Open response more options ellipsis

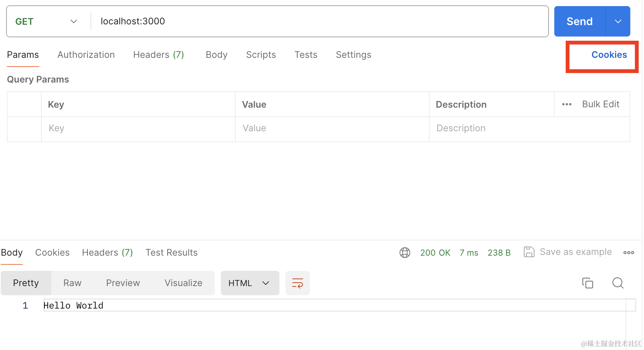tap(628, 253)
